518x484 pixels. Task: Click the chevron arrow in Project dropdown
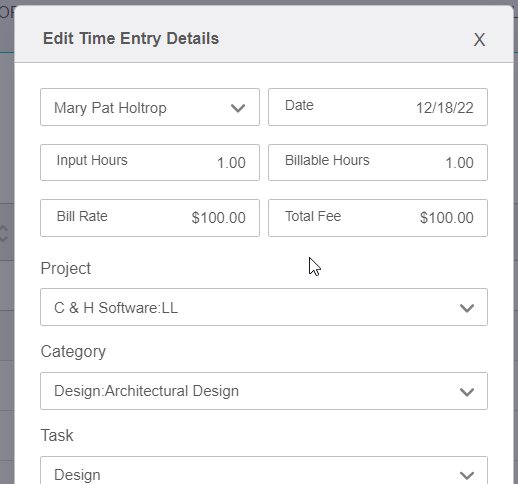[x=467, y=308]
